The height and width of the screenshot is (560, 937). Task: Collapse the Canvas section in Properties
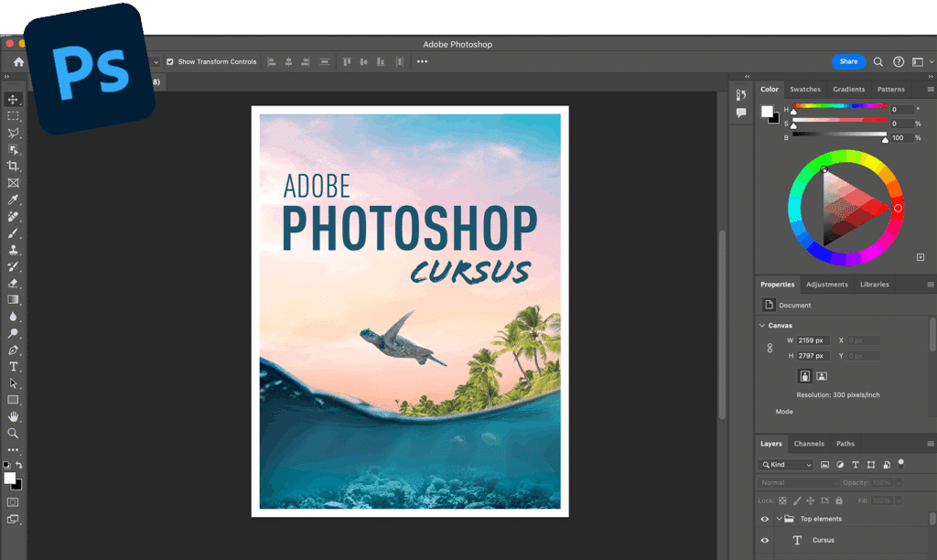[x=762, y=326]
